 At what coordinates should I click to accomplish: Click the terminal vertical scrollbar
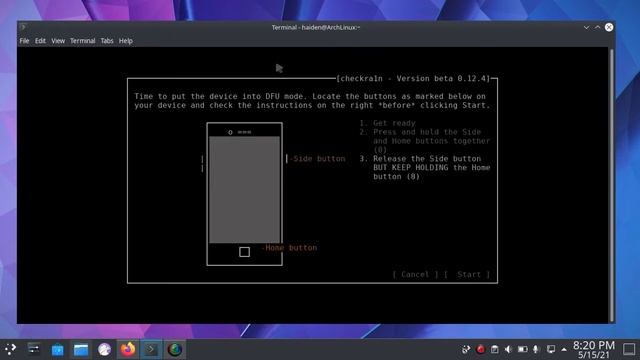pos(611,185)
